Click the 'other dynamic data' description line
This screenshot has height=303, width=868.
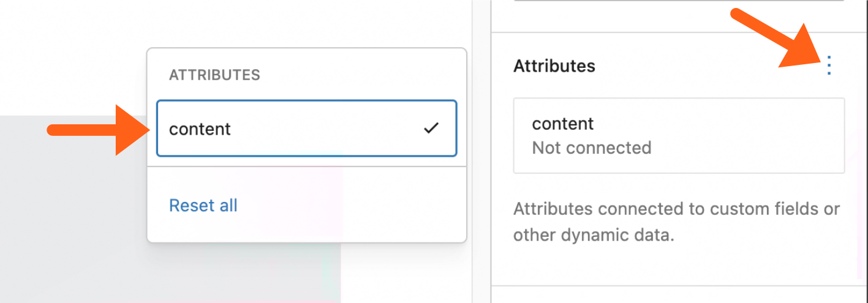pyautogui.click(x=593, y=236)
